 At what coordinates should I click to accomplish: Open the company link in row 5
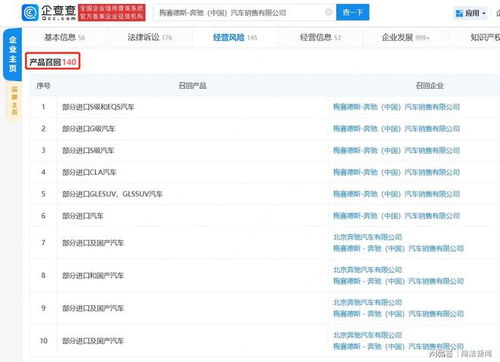(396, 194)
